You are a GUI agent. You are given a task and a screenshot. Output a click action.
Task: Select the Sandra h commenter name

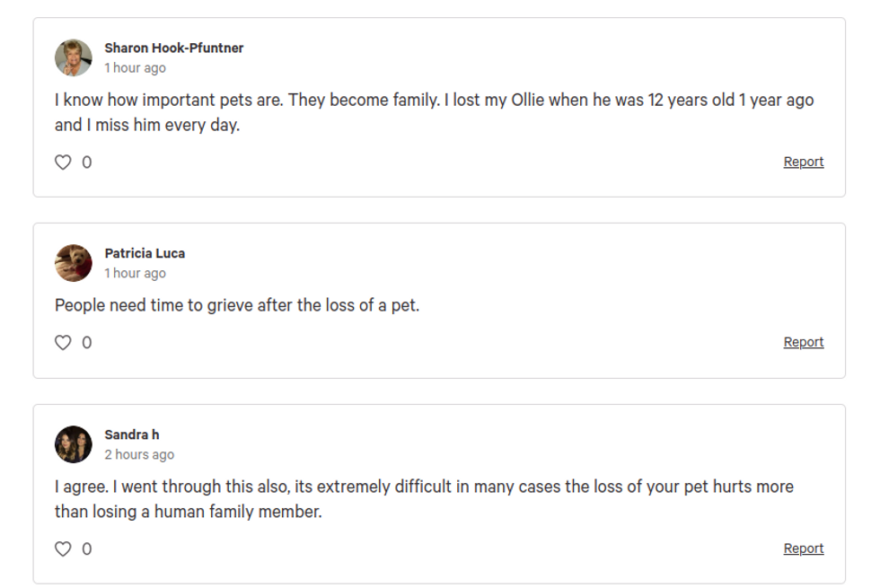pos(132,434)
